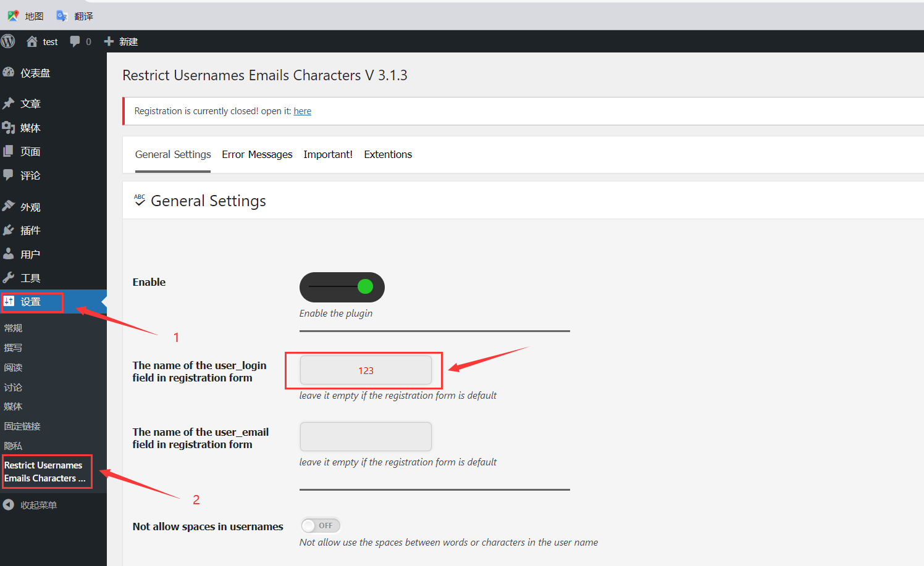Click the 'Not allow spaces in usernames' label
The image size is (924, 566).
(208, 526)
